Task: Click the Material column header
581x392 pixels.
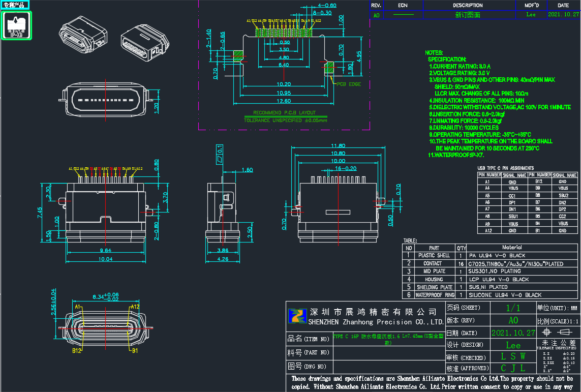Action: [512, 247]
